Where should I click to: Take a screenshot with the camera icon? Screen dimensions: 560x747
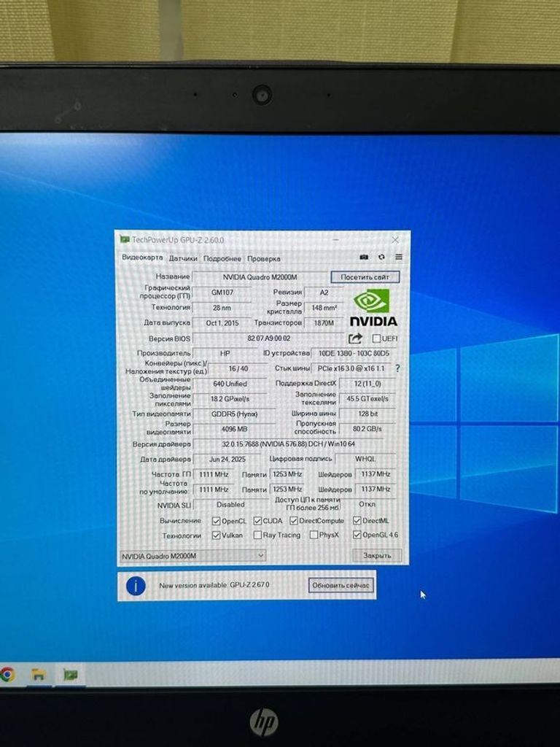[364, 258]
